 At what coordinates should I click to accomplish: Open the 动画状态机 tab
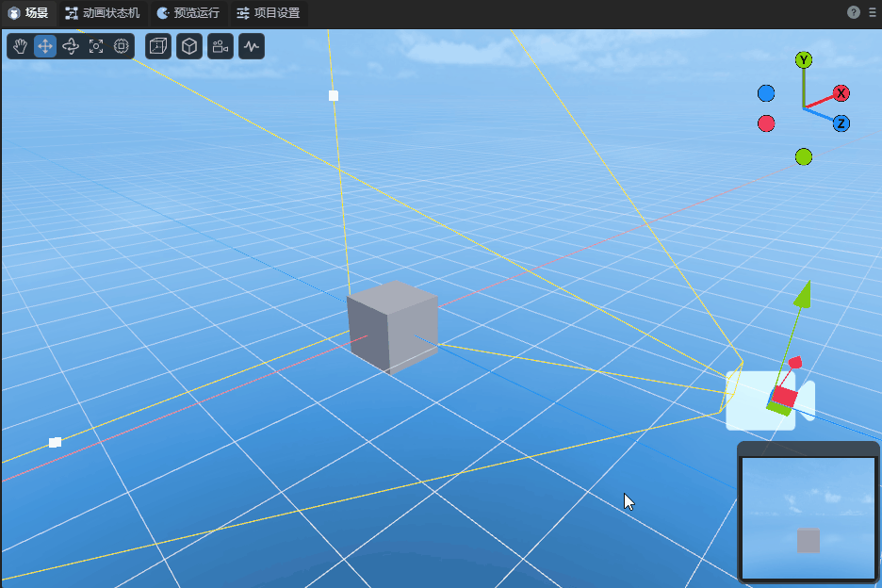pos(102,13)
